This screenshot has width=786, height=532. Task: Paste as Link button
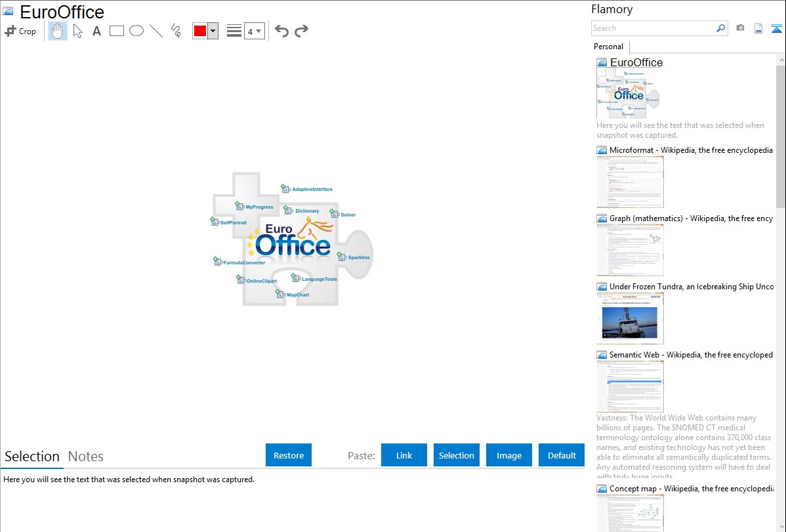(x=404, y=455)
